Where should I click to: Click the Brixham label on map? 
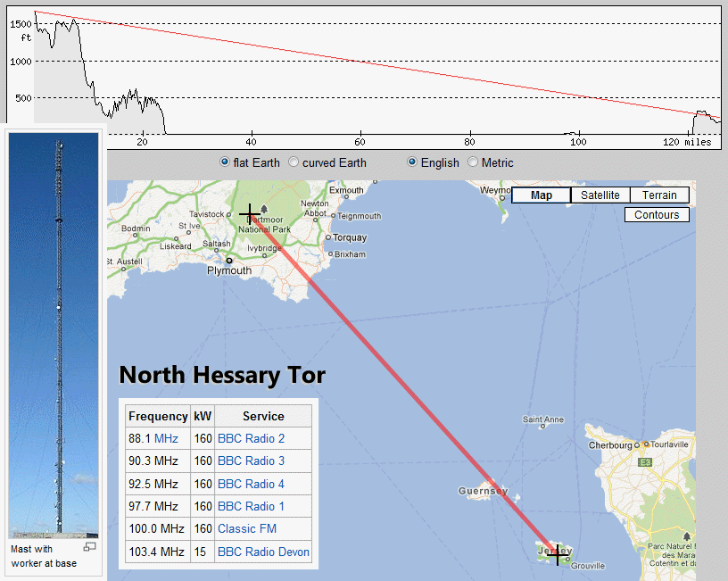point(350,254)
